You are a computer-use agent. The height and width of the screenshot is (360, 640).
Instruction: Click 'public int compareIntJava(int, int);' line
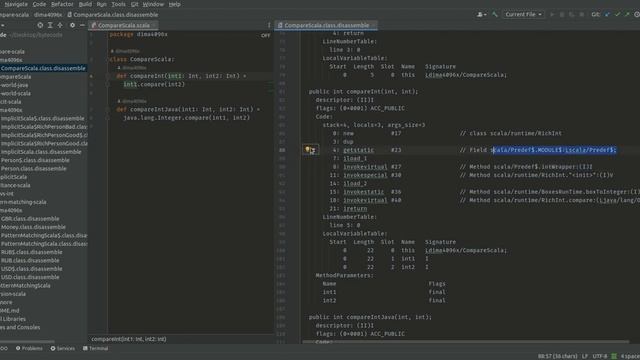coord(370,317)
